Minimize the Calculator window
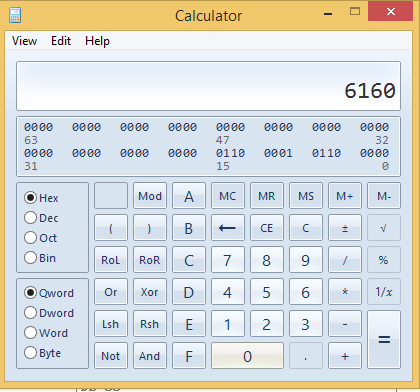This screenshot has height=392, width=420. pyautogui.click(x=328, y=13)
